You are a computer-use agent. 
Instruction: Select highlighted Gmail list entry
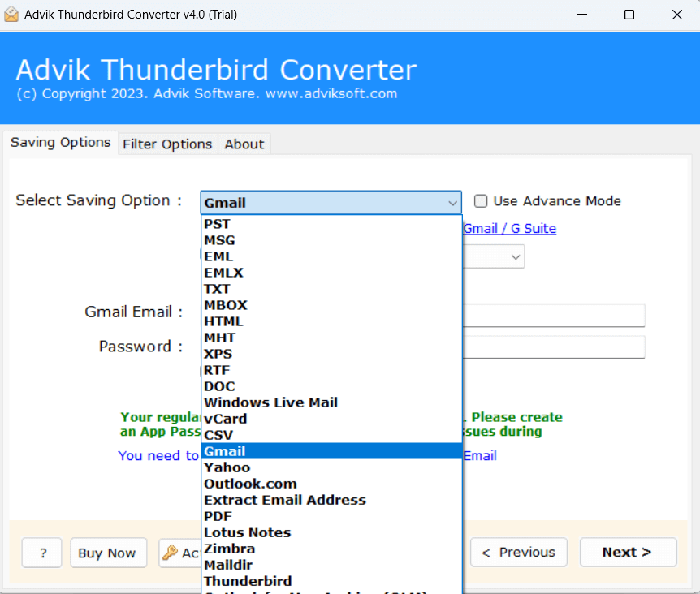[331, 451]
